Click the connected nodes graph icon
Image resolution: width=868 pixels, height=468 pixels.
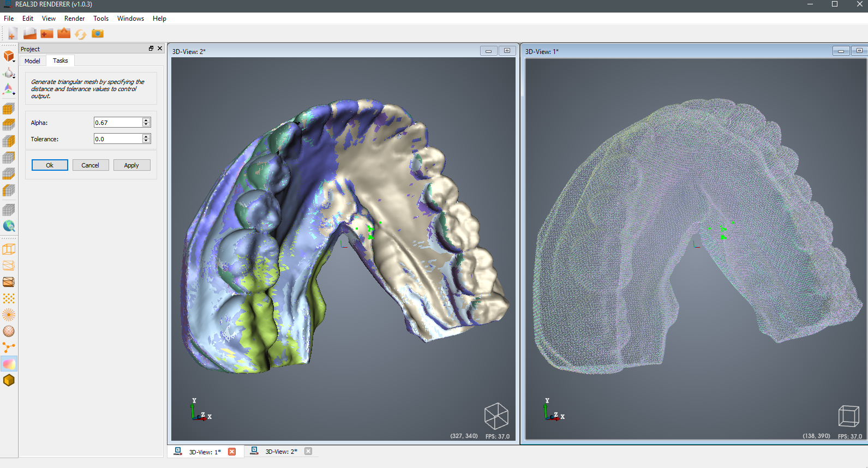[x=9, y=347]
